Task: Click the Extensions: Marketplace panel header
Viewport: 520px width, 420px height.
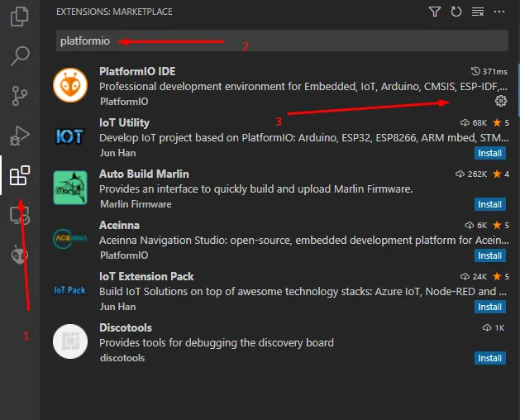Action: click(114, 12)
